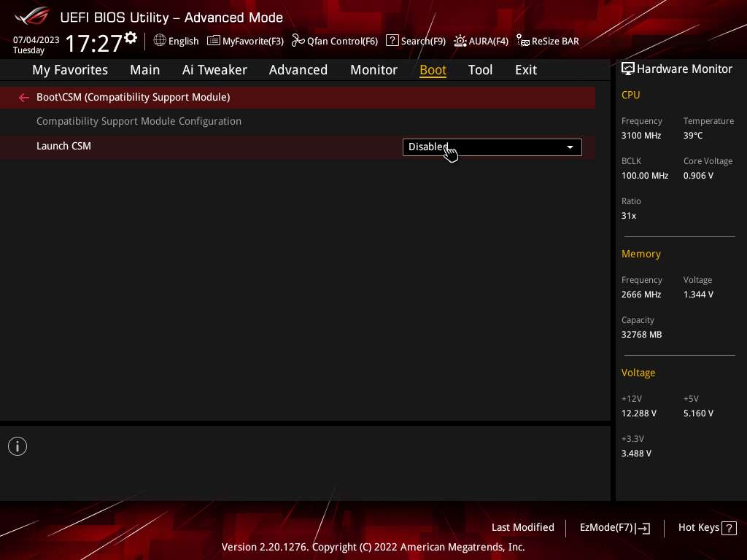Open Qfan Control fan icon

point(298,41)
